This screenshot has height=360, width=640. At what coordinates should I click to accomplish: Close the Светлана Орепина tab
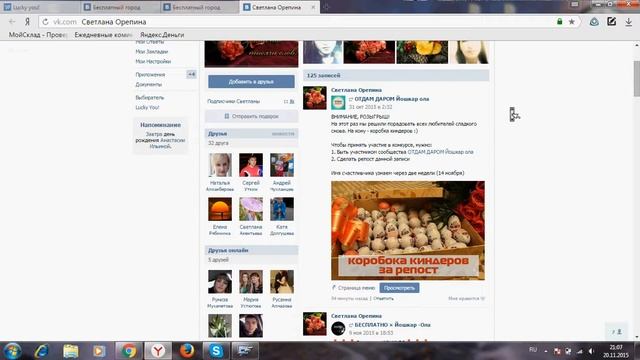pyautogui.click(x=313, y=7)
